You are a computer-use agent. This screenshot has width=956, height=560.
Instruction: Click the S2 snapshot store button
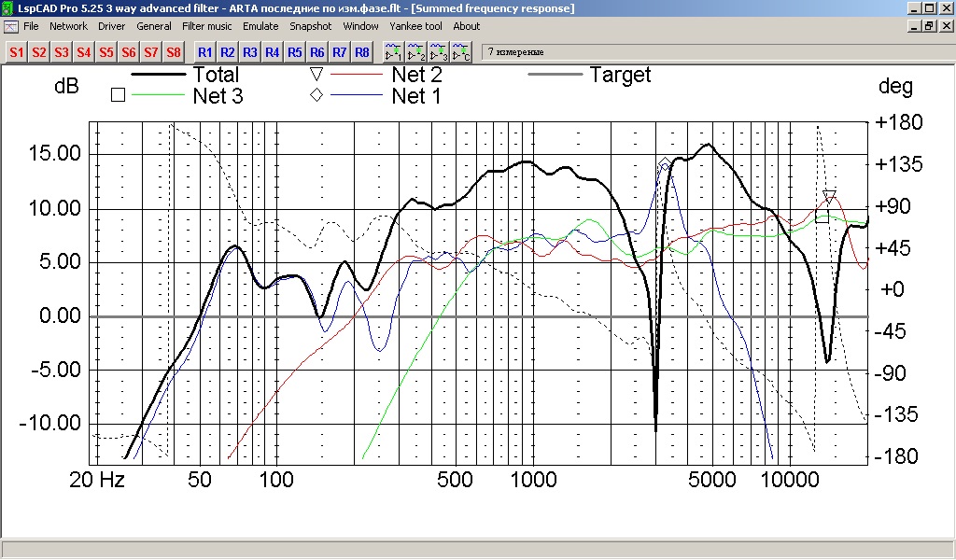pos(39,52)
